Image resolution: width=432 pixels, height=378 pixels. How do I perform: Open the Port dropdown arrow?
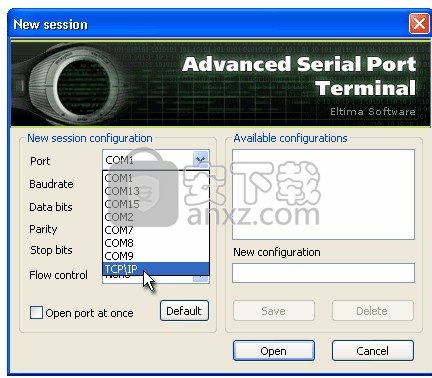[200, 159]
